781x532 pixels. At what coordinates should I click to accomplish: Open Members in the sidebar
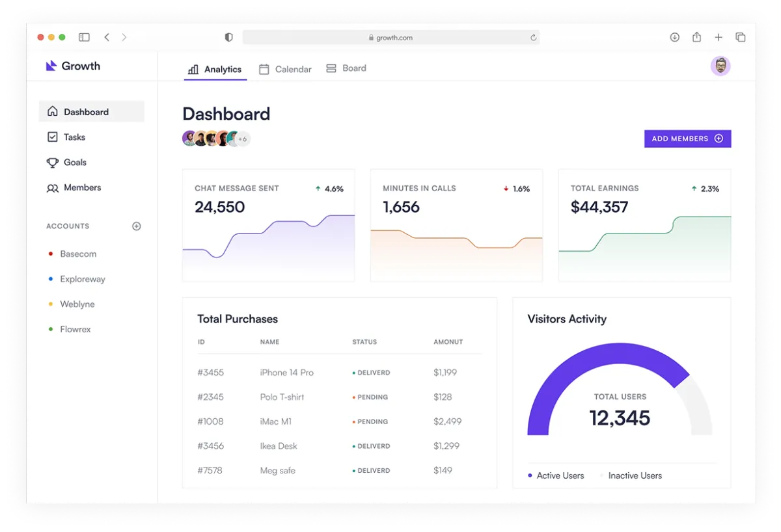[x=74, y=187]
